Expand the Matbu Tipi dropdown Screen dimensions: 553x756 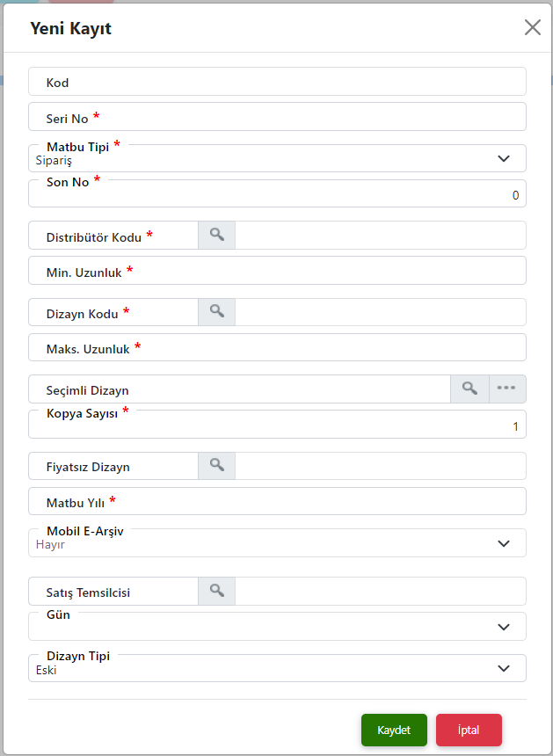277,158
